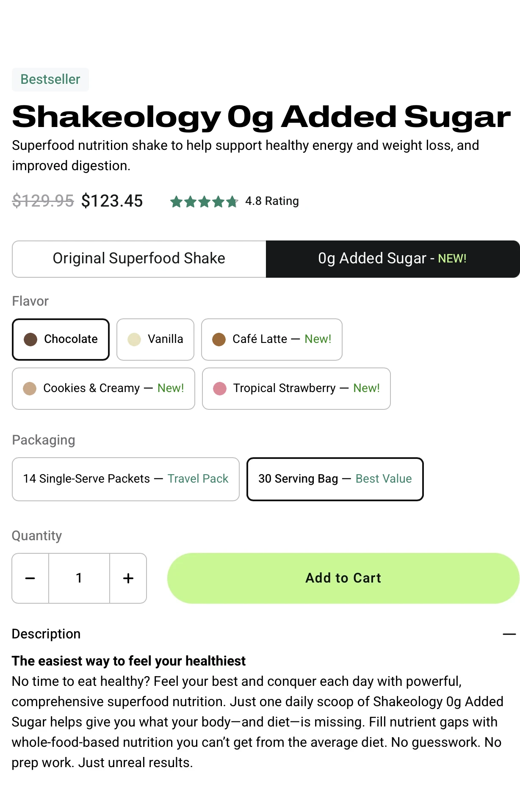The height and width of the screenshot is (812, 520).
Task: Pick the Cookies & Creamy flavor
Action: 103,388
